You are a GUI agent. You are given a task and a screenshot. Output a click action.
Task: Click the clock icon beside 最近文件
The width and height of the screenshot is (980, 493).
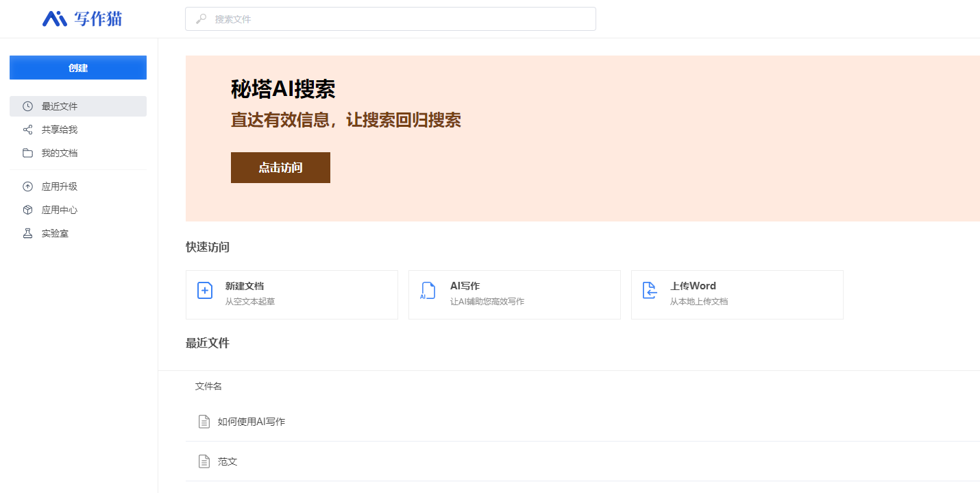pos(27,106)
